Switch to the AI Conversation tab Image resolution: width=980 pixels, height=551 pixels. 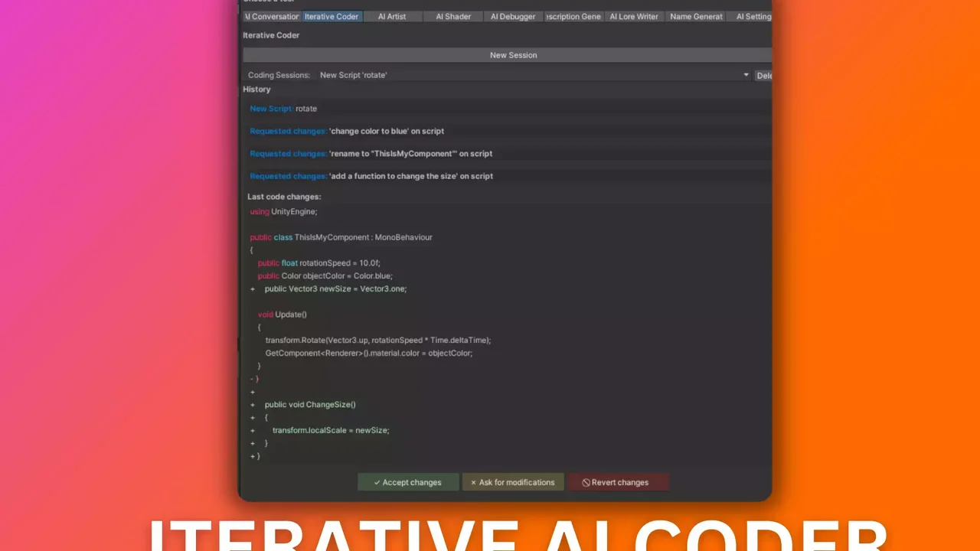coord(272,16)
